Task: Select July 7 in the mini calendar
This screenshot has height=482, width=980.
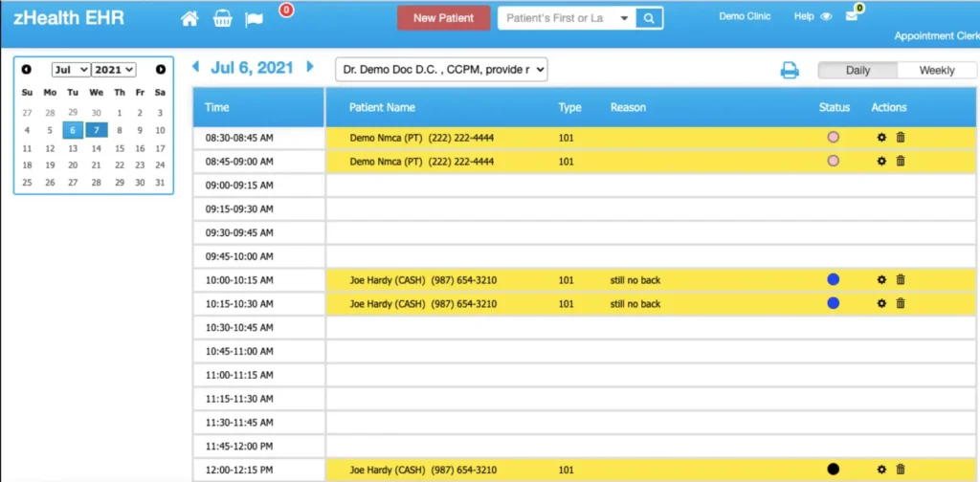Action: (97, 130)
